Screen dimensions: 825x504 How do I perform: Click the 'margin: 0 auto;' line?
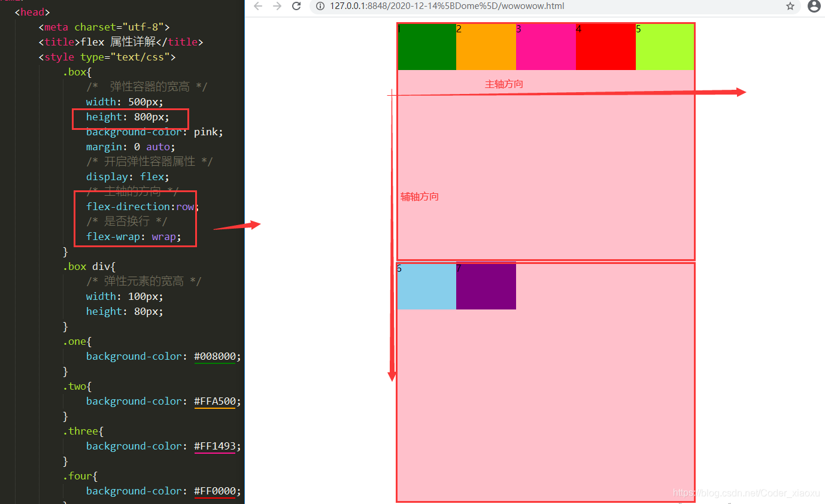(x=131, y=147)
